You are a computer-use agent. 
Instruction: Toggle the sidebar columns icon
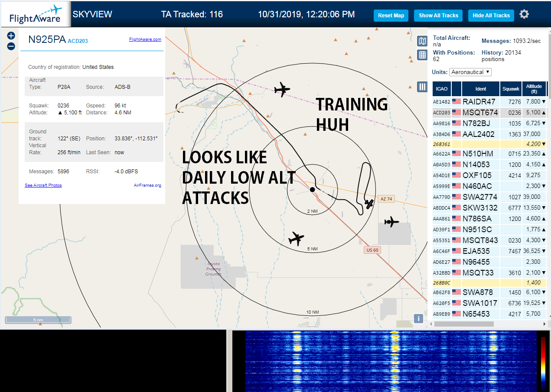[x=422, y=87]
